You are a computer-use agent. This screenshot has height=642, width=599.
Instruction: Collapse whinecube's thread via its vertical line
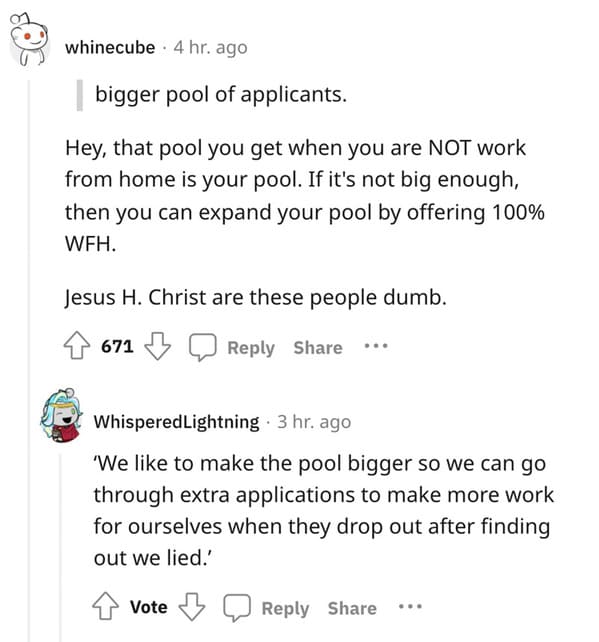tap(29, 360)
